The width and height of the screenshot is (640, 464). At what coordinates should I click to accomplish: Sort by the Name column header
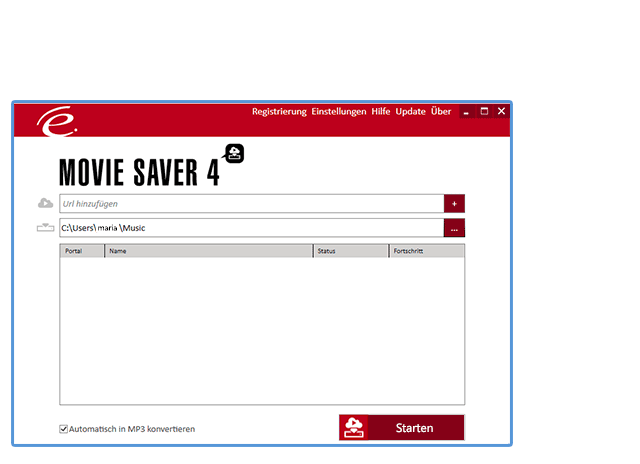(209, 251)
